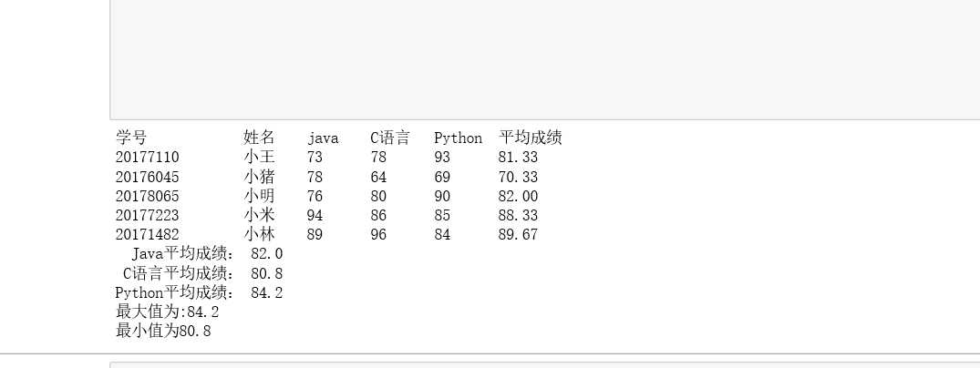
Task: Click the 学号 column header
Action: [130, 138]
